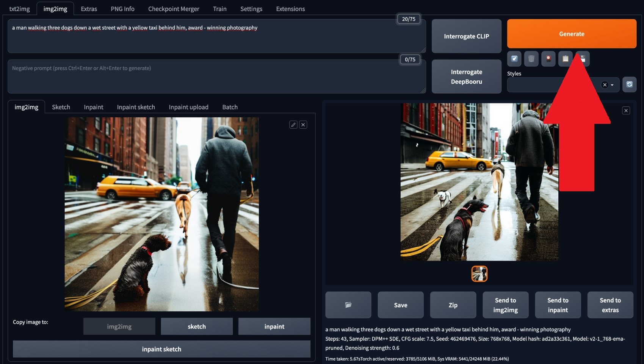Switch to the txt2img tab
Image resolution: width=644 pixels, height=364 pixels.
(19, 9)
